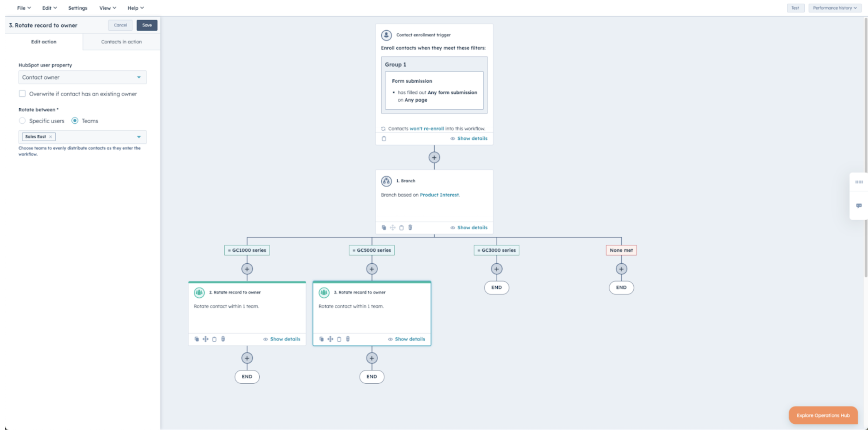
Task: Click clipboard icon on action 2 card
Action: tap(214, 339)
